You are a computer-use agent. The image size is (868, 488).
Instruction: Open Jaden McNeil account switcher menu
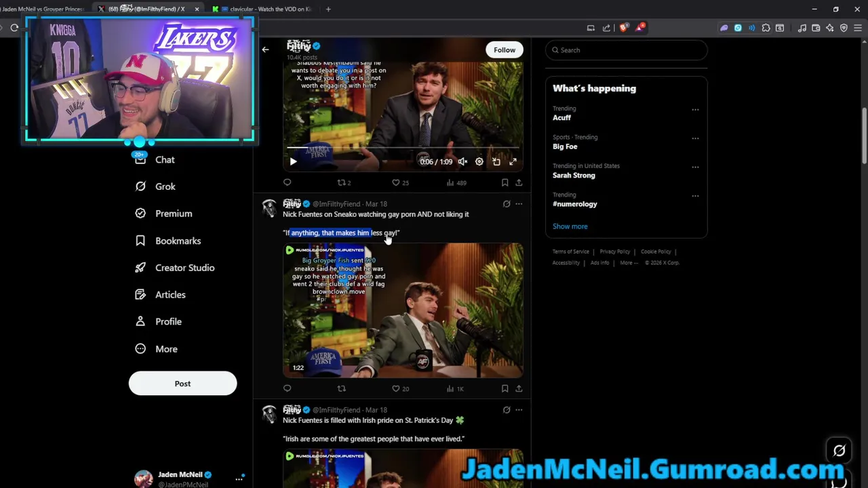(x=189, y=479)
